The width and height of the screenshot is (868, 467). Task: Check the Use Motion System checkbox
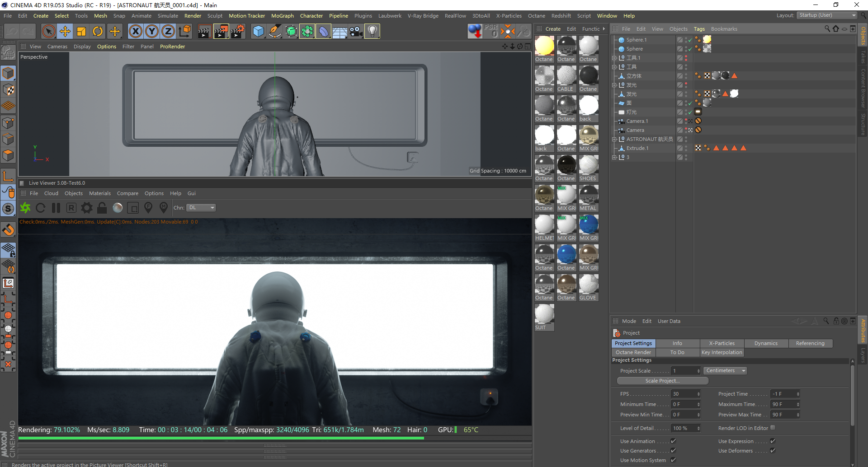pos(673,460)
